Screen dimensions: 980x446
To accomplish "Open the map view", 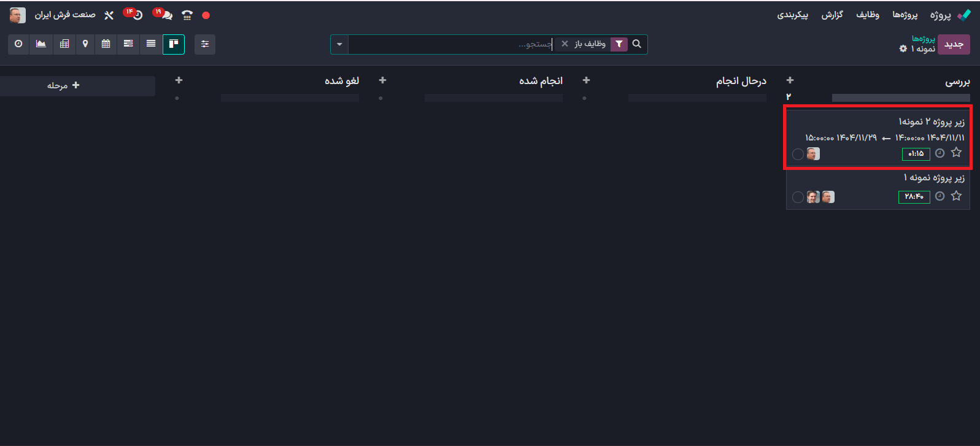I will point(85,44).
